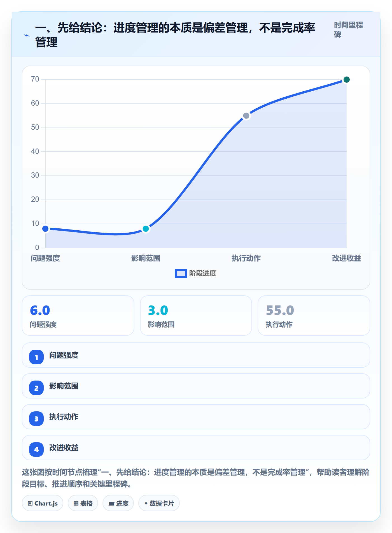Click the 70 y-axis tick label
Screen dimensions: 392x533
35,79
